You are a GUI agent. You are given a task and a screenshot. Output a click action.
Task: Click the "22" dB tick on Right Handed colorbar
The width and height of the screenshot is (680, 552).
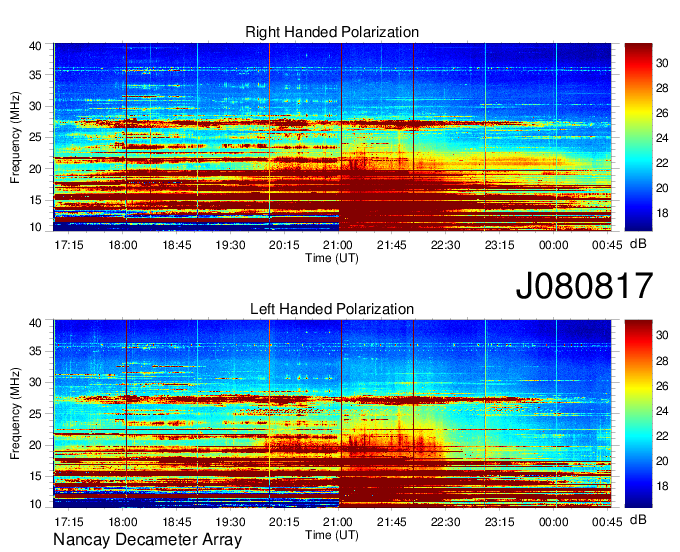662,163
